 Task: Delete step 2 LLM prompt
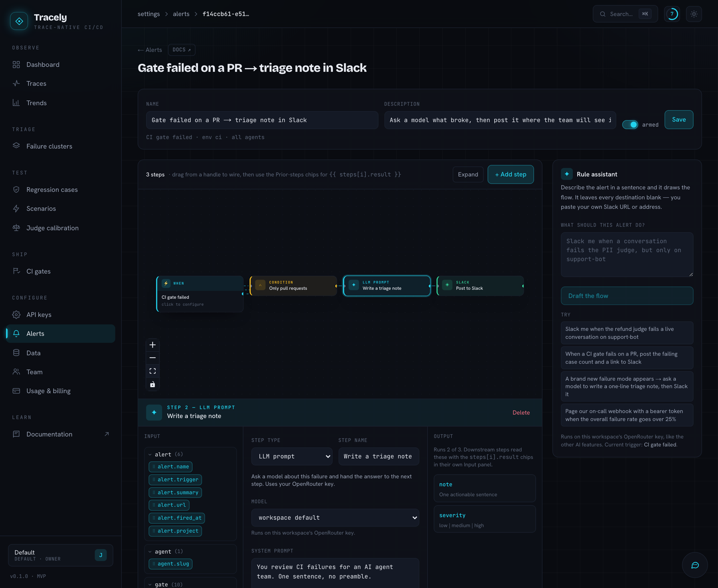(x=521, y=413)
